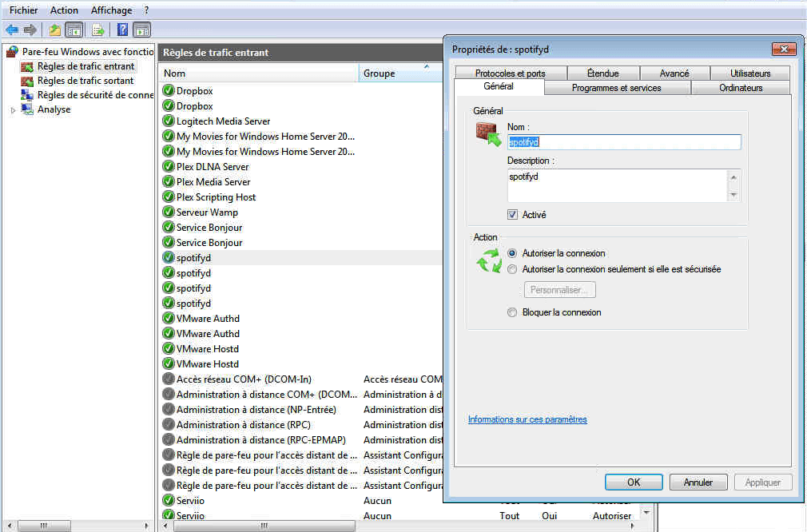Switch to Programmes et services tab
This screenshot has height=532, width=807.
click(x=617, y=88)
